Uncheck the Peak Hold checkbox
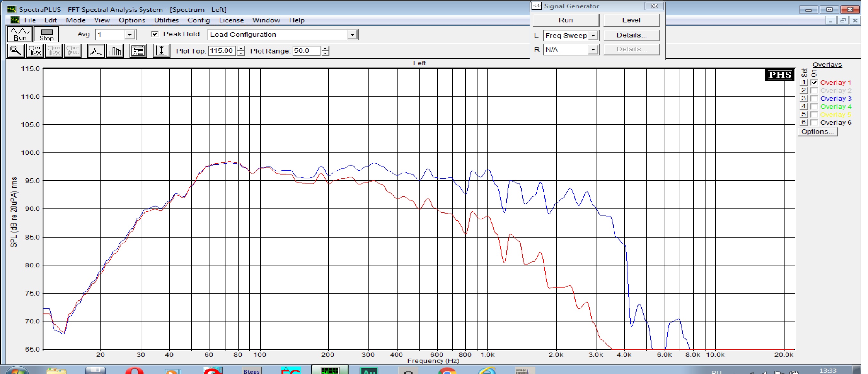Screen dimensions: 868x374 155,34
